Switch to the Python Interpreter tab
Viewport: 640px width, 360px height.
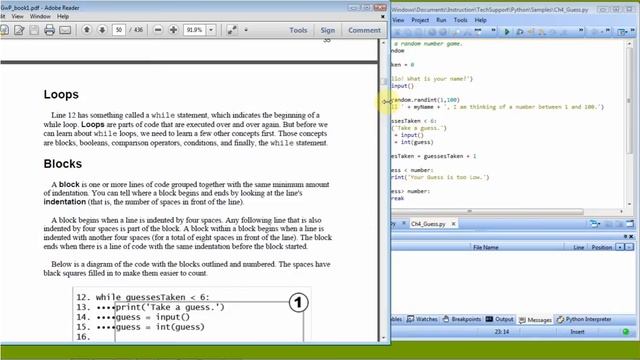tap(584, 319)
